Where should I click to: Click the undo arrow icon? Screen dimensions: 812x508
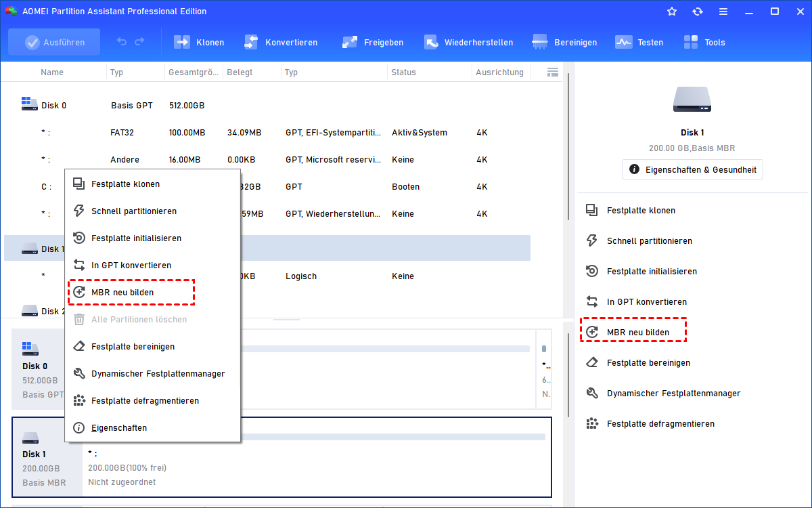(x=122, y=42)
